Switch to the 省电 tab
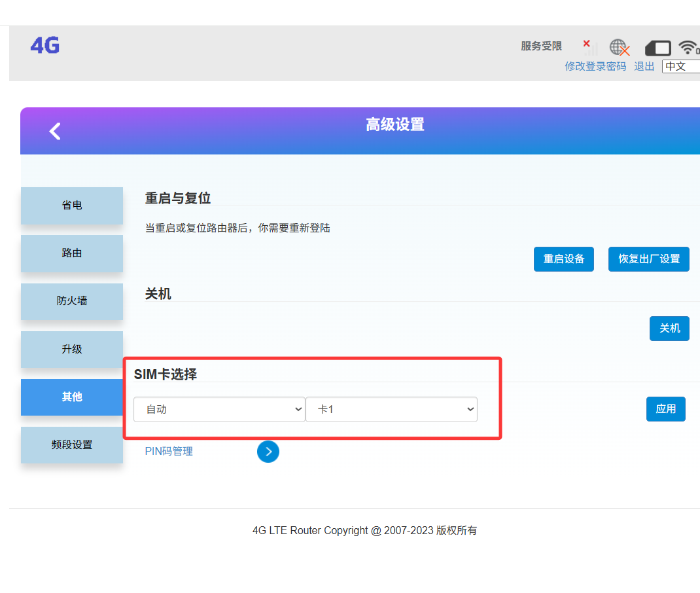This screenshot has width=700, height=593. [x=72, y=206]
